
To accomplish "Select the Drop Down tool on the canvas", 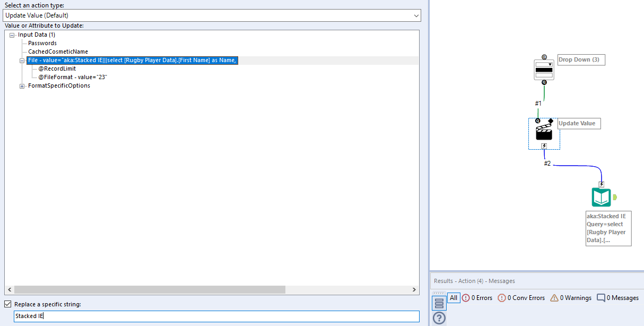I will (544, 68).
